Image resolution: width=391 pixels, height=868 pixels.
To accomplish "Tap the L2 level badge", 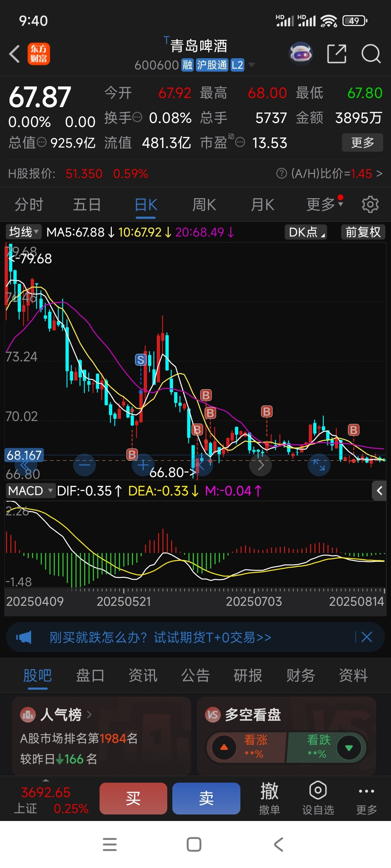I will [237, 65].
